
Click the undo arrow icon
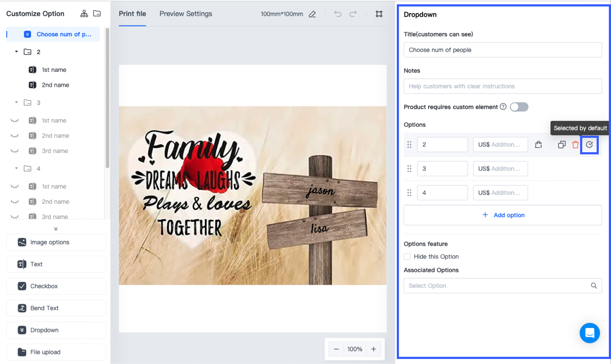tap(337, 14)
